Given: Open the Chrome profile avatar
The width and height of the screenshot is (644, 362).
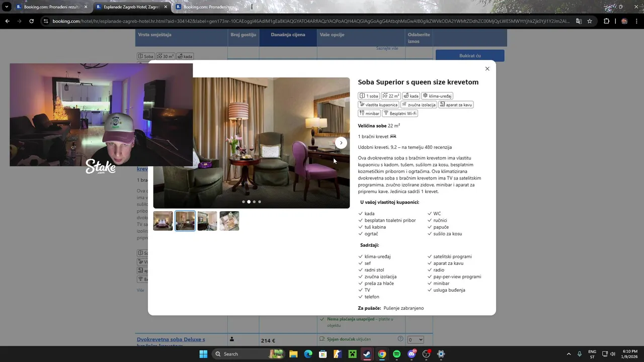Looking at the screenshot, I should [624, 21].
